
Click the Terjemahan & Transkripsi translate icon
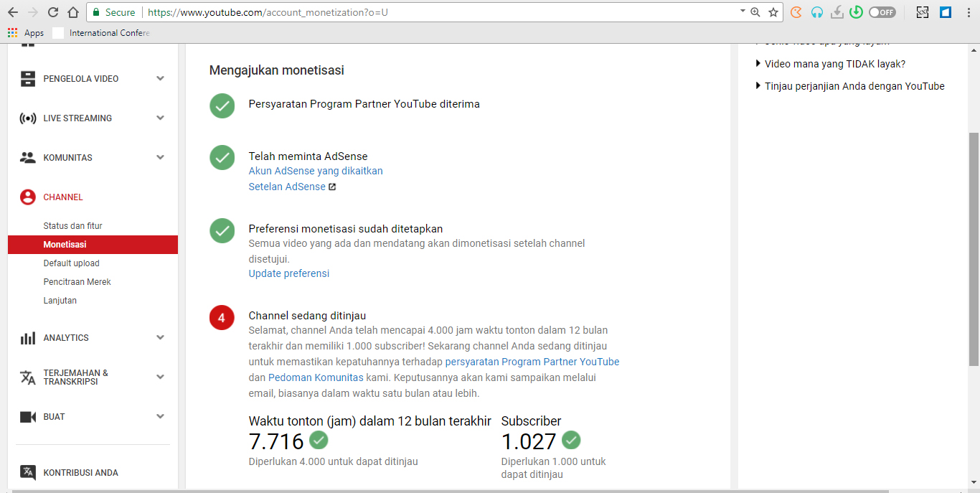[x=28, y=377]
